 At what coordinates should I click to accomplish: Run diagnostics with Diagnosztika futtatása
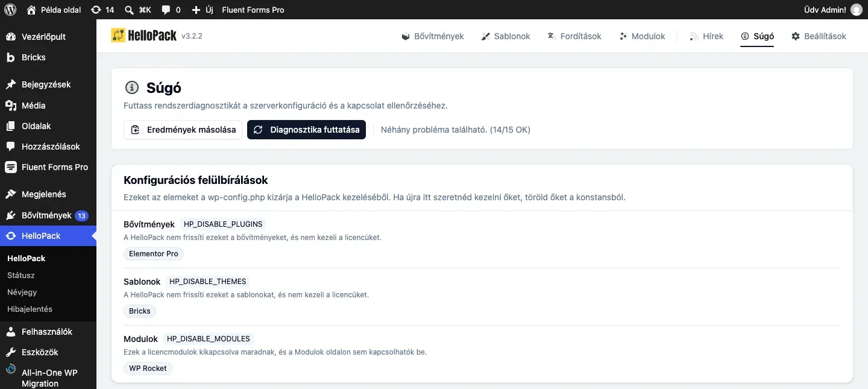pyautogui.click(x=306, y=130)
